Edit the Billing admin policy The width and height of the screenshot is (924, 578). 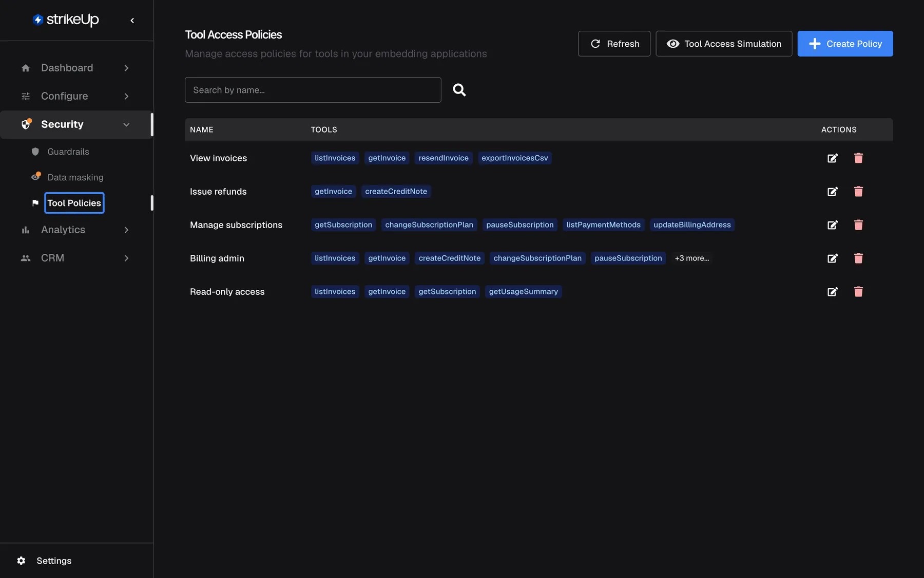(x=833, y=258)
